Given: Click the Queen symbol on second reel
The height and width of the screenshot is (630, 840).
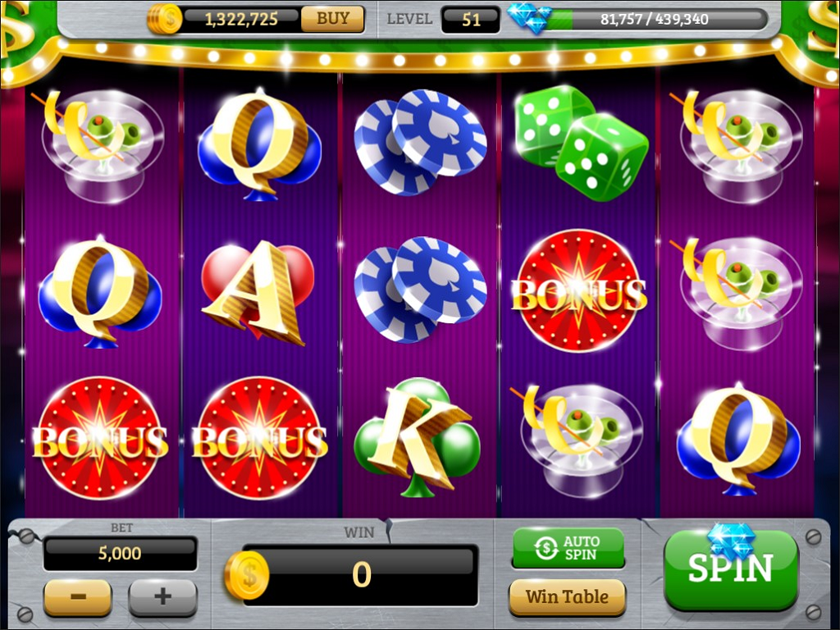Looking at the screenshot, I should click(260, 144).
